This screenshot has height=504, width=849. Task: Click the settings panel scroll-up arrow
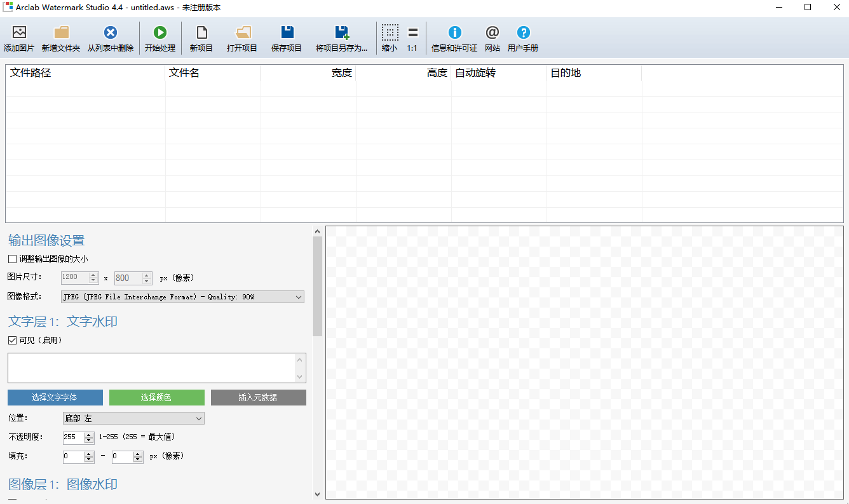coord(318,231)
